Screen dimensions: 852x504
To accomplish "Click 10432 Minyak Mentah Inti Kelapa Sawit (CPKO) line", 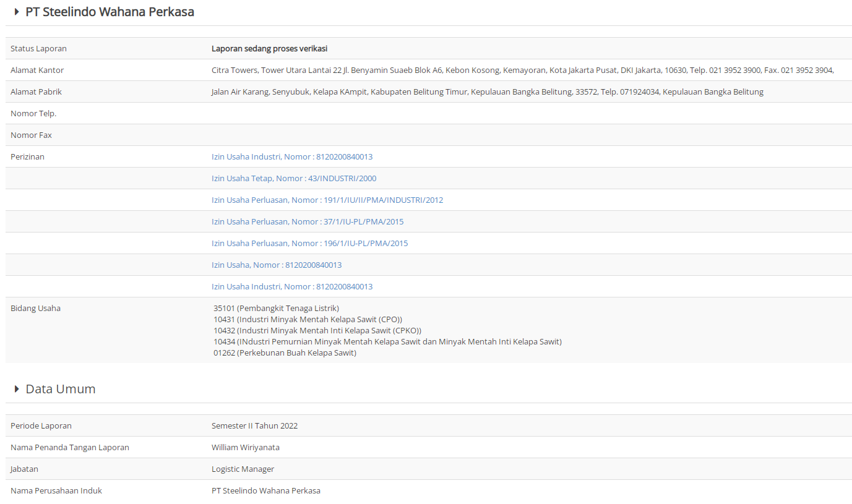I will [x=317, y=330].
